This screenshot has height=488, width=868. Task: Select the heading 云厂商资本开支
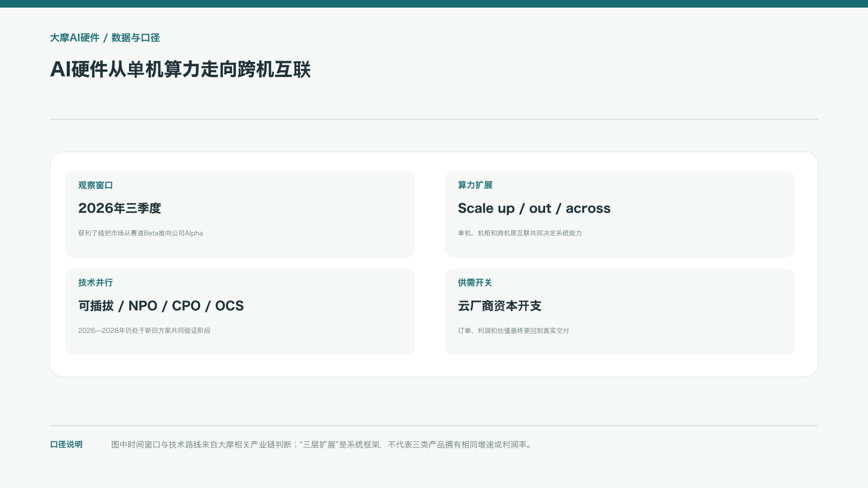click(500, 306)
